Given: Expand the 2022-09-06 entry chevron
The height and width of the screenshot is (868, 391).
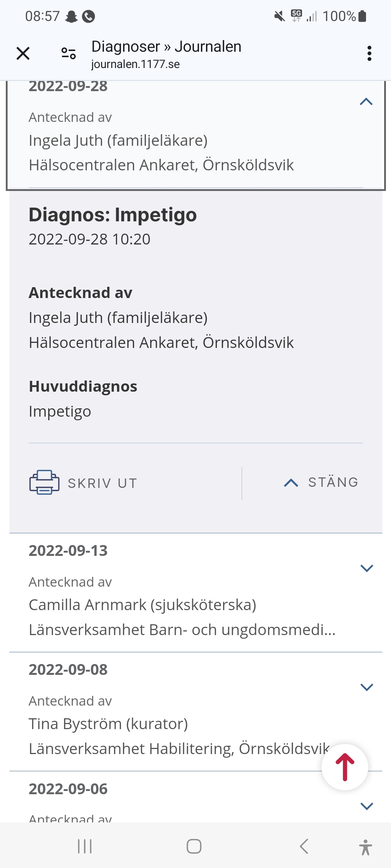Looking at the screenshot, I should pyautogui.click(x=367, y=806).
